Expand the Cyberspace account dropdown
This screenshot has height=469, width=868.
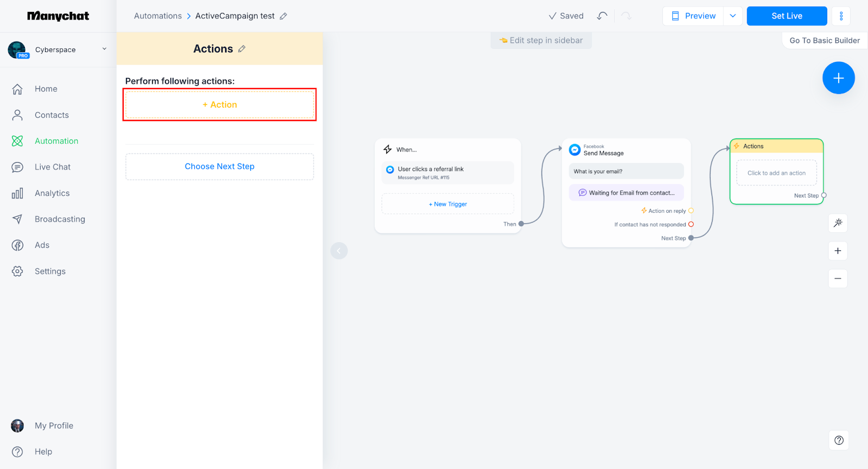104,49
